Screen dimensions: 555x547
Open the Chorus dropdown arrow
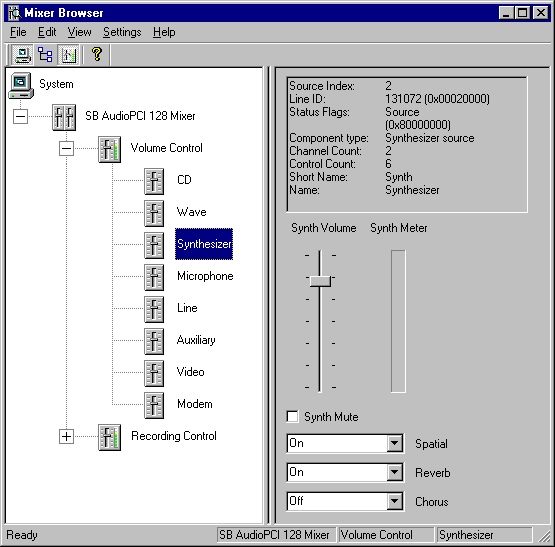[x=394, y=501]
